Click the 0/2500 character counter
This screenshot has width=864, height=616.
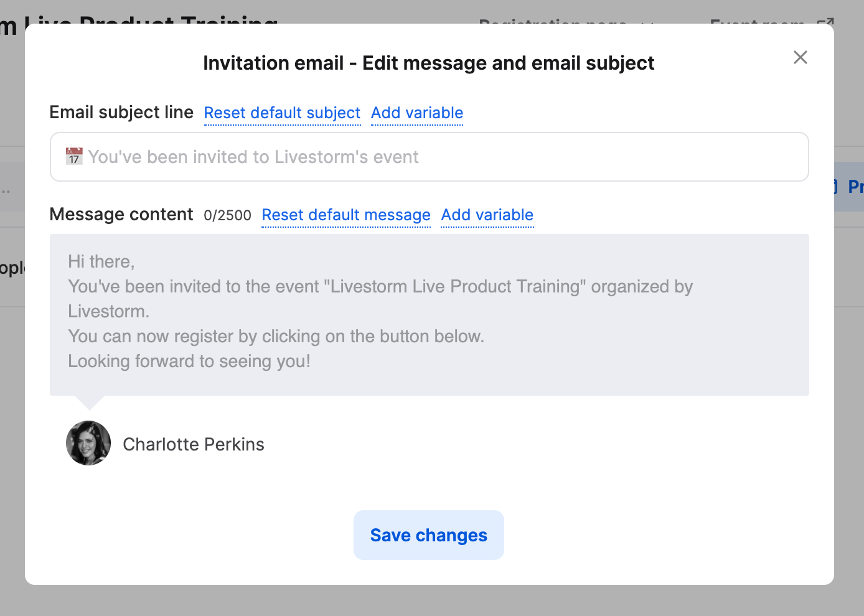click(x=227, y=215)
